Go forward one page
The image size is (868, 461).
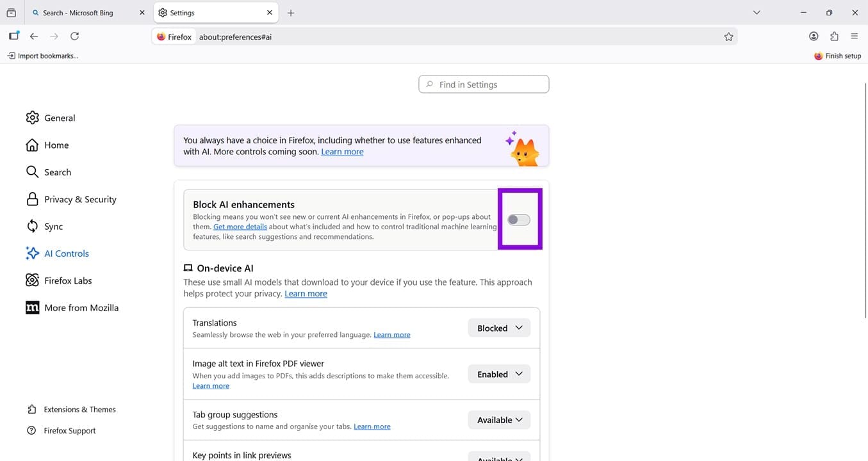pos(54,36)
